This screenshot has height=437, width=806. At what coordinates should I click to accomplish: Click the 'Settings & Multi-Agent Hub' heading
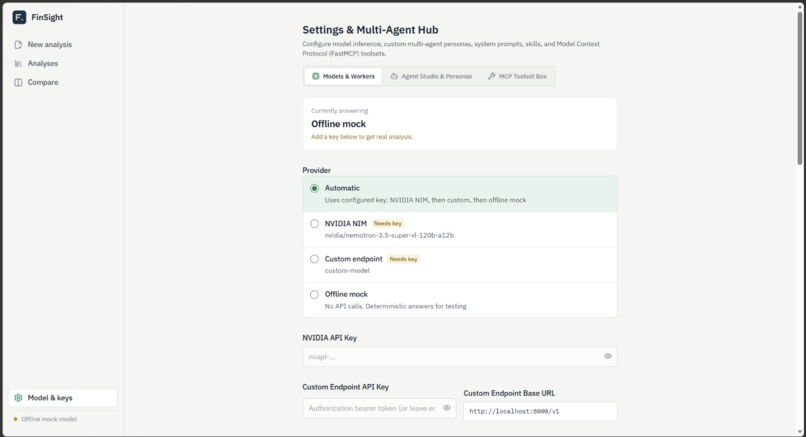370,30
